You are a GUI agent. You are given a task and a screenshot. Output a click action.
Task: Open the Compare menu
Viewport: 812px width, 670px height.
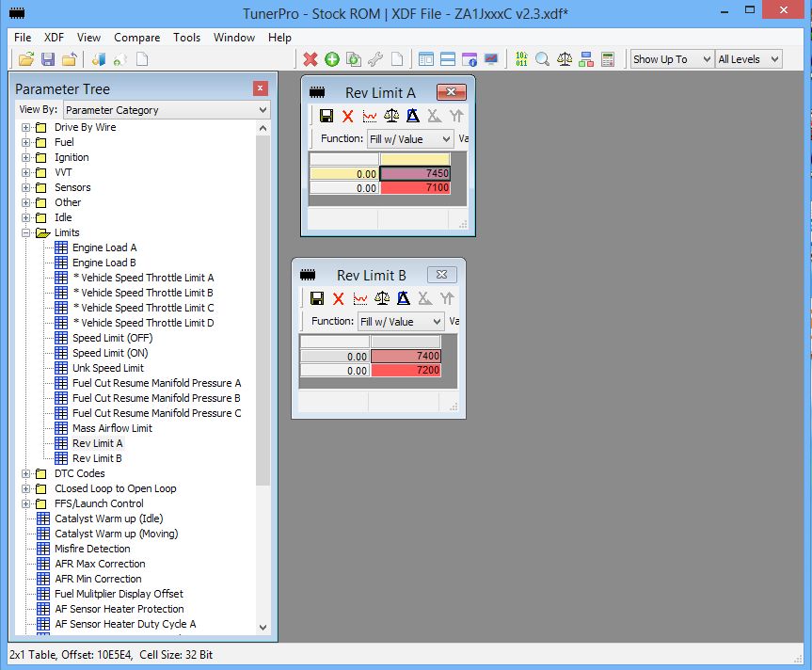coord(136,38)
